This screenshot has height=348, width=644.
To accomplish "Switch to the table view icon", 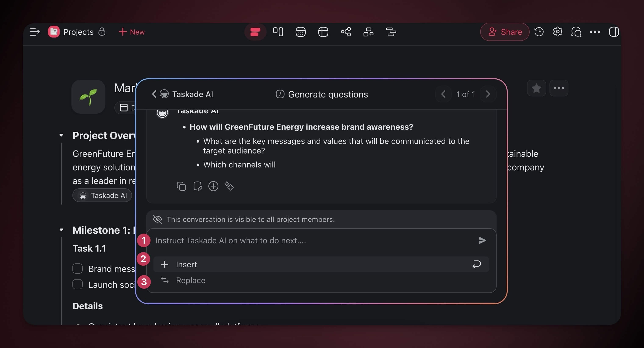I will [323, 32].
